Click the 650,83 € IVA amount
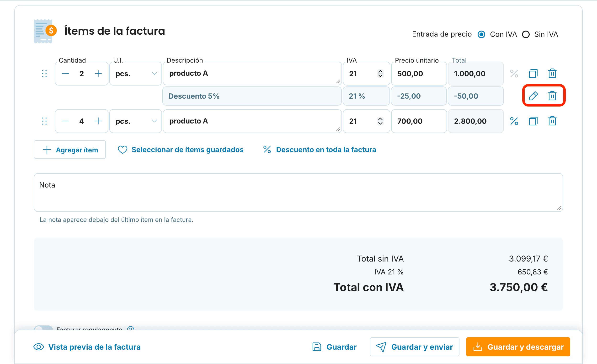Viewport: 597px width, 364px height. click(533, 272)
